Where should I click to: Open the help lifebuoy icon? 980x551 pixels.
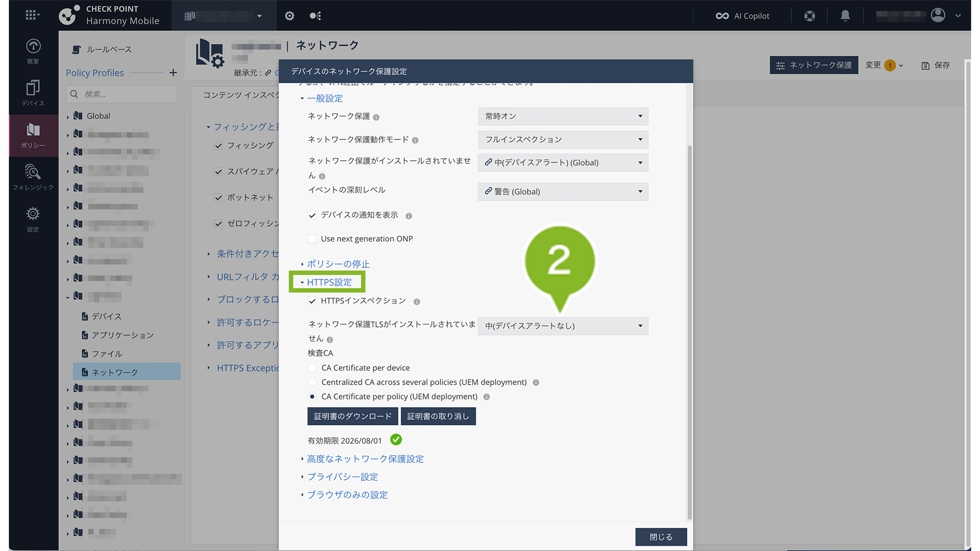[x=809, y=16]
